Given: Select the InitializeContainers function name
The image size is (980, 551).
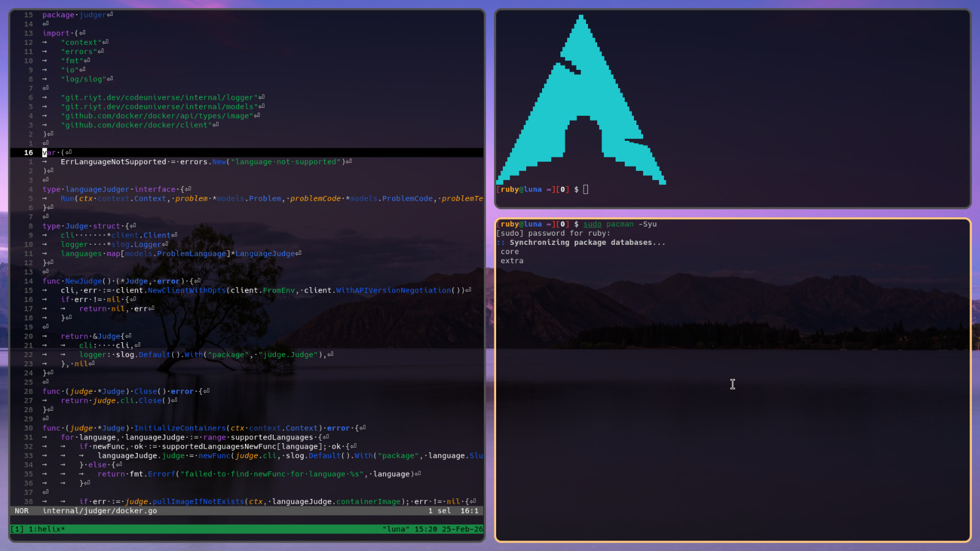Looking at the screenshot, I should pyautogui.click(x=181, y=428).
